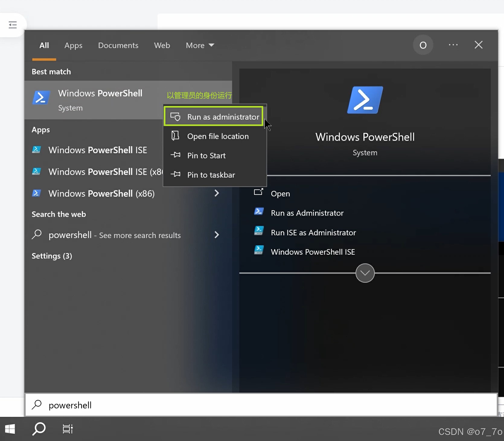Open Task View from the taskbar
This screenshot has height=441, width=504.
(68, 429)
